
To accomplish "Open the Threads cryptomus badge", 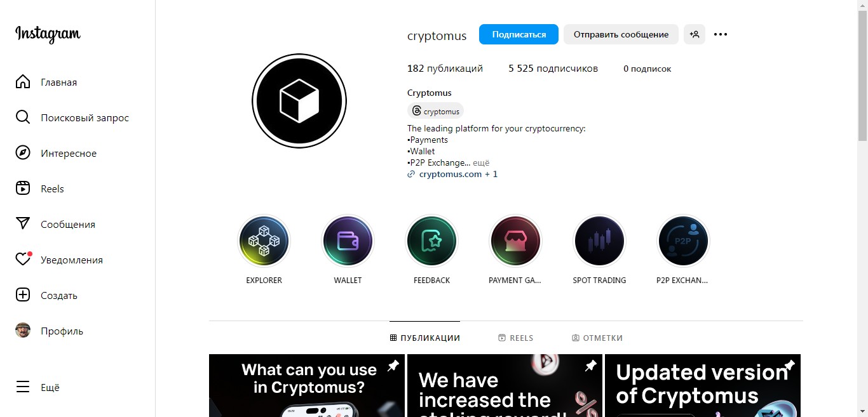I will tap(435, 111).
